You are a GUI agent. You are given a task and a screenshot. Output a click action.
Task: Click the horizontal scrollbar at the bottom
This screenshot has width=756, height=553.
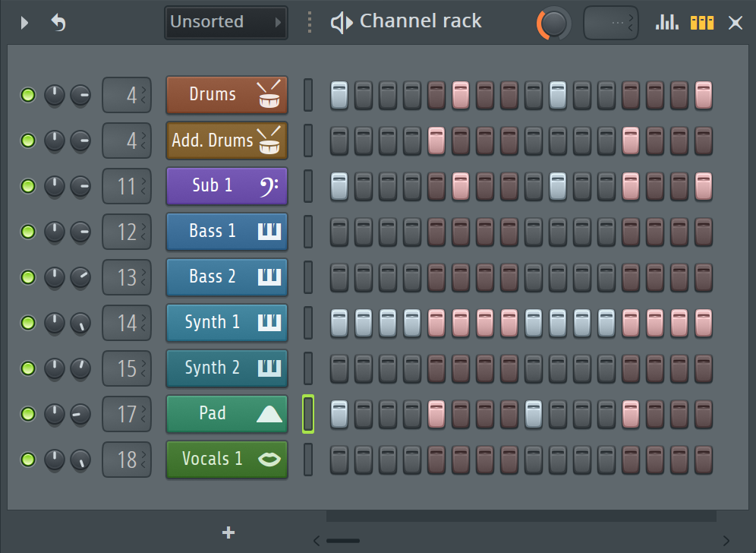(343, 541)
